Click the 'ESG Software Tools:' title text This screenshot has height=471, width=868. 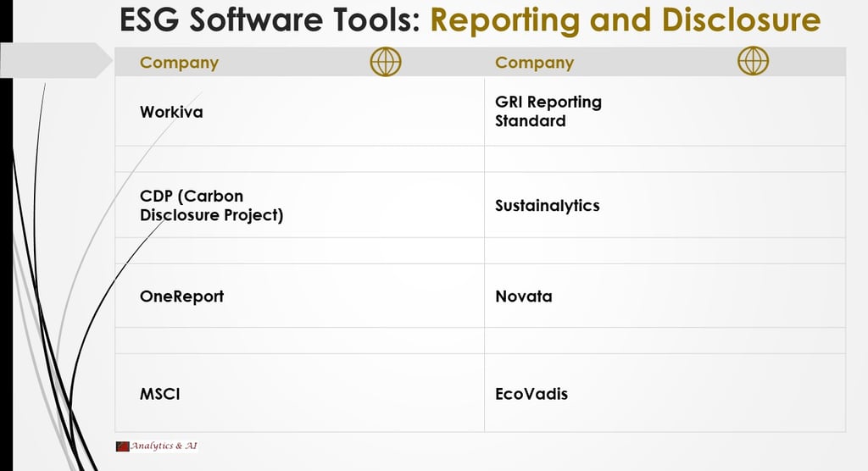(x=270, y=19)
